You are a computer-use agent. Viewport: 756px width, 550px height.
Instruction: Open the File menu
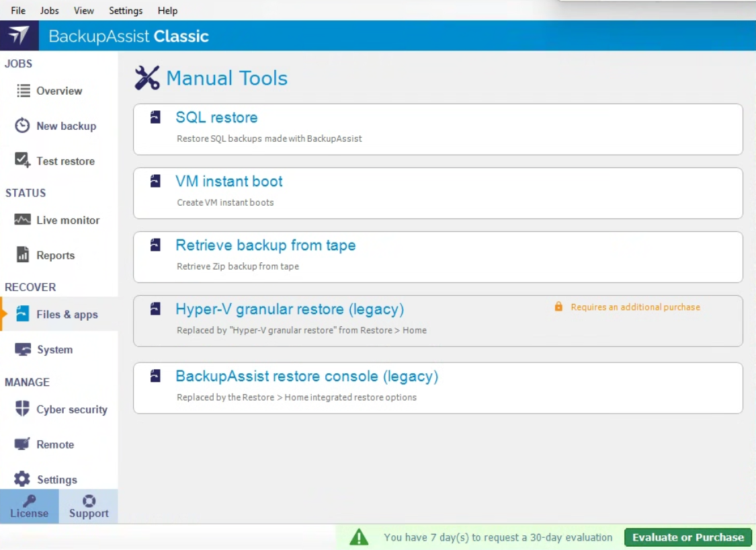pos(18,11)
